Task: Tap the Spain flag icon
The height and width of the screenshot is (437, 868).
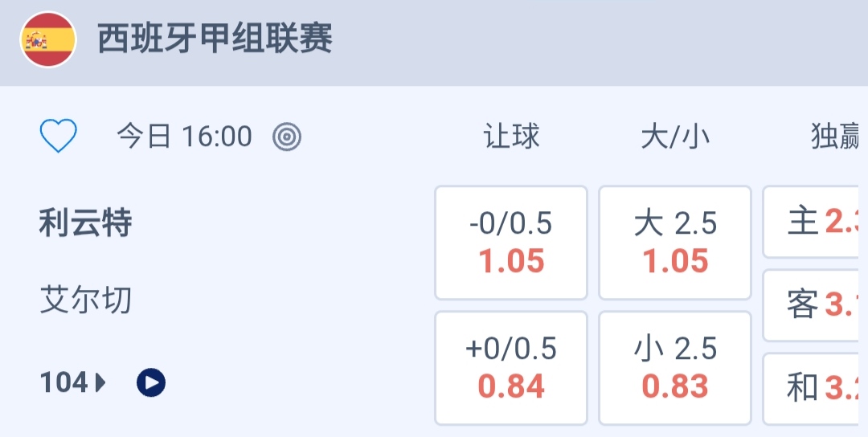Action: pyautogui.click(x=48, y=39)
